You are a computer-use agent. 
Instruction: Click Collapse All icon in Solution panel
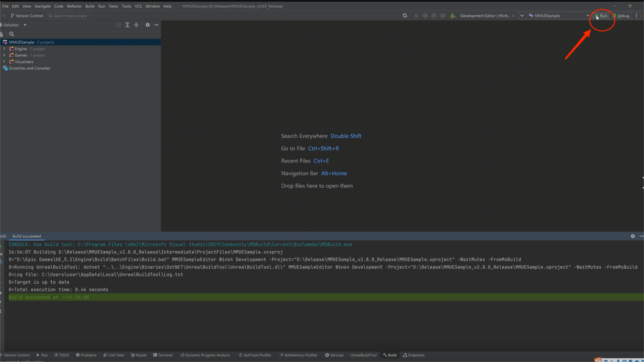click(136, 25)
